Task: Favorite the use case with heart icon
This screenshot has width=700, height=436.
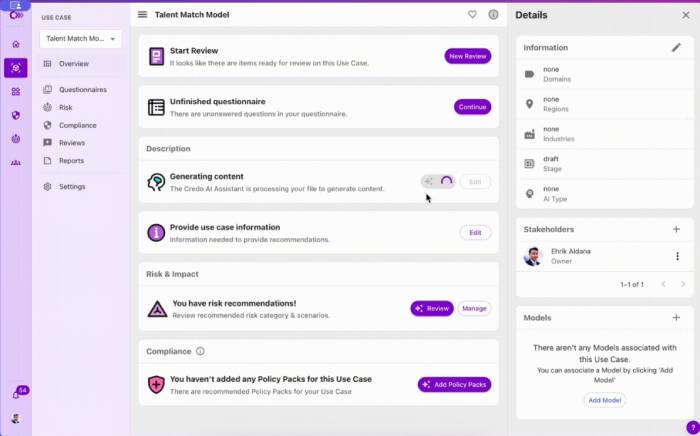Action: tap(472, 14)
